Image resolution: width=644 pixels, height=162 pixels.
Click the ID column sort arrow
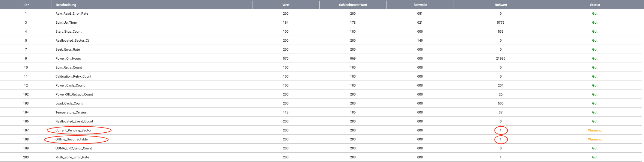tap(28, 5)
